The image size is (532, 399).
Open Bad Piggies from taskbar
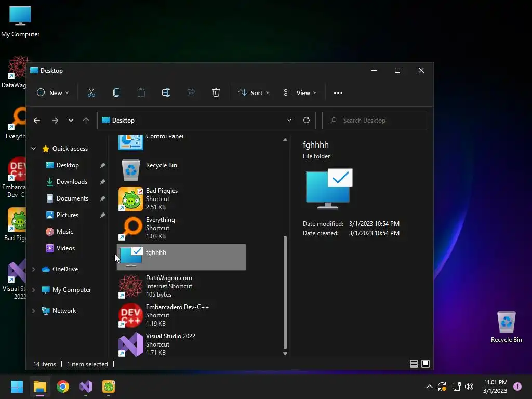pyautogui.click(x=109, y=387)
